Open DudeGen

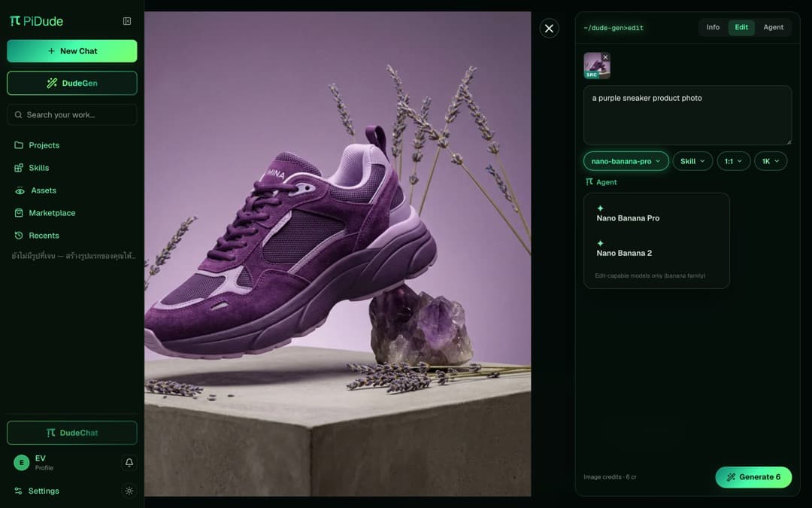click(72, 83)
